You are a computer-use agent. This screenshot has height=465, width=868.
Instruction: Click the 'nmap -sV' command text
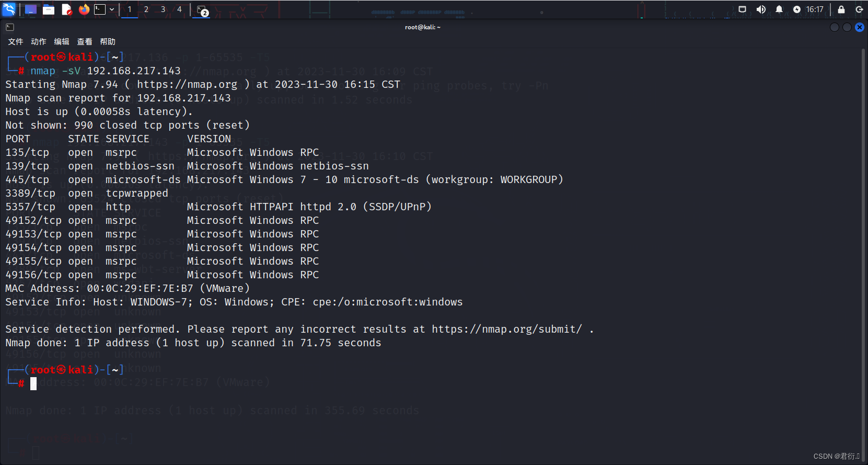[x=55, y=71]
